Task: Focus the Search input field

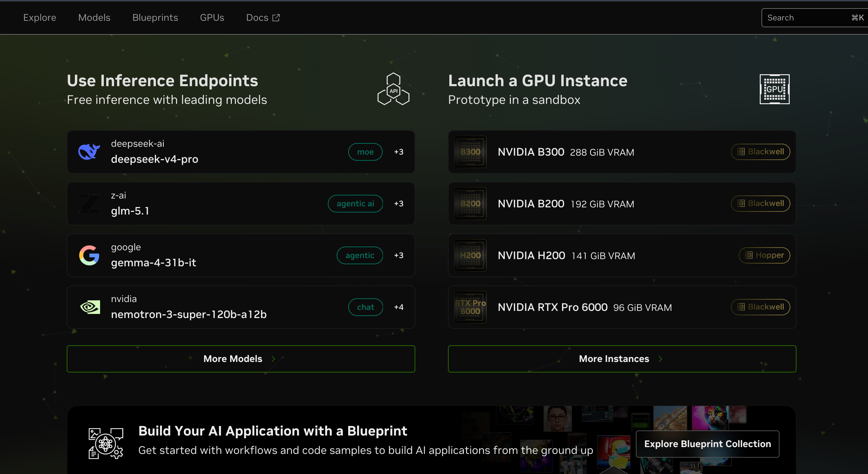Action: pyautogui.click(x=815, y=18)
